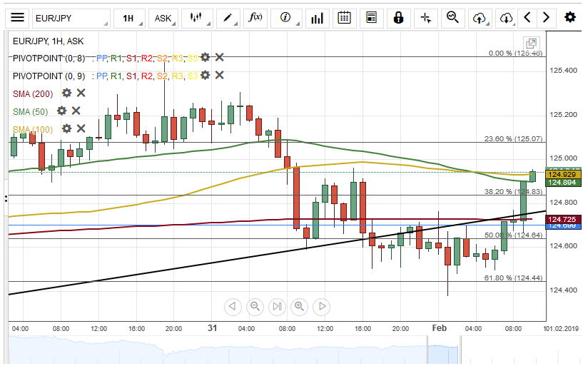This screenshot has width=588, height=371.
Task: Toggle the crosshair cursor tool
Action: pyautogui.click(x=426, y=18)
